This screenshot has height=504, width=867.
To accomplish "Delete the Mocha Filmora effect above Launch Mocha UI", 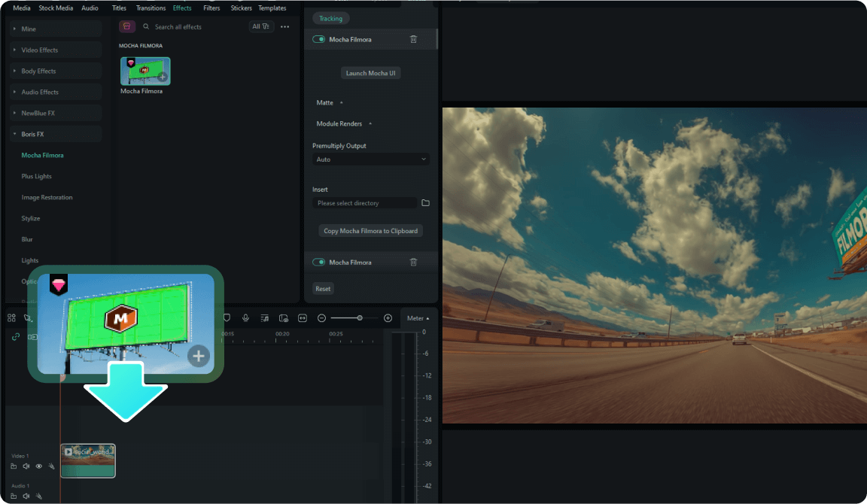I will pos(413,39).
